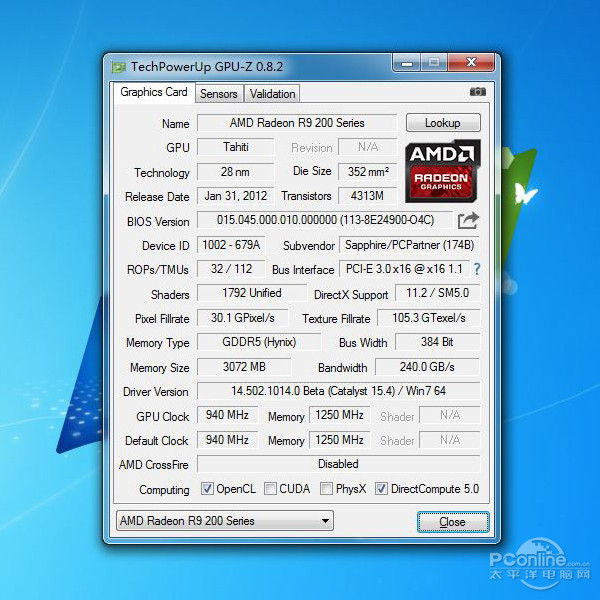Close GPU-Z with the title bar X
Image resolution: width=600 pixels, height=600 pixels.
pos(471,63)
